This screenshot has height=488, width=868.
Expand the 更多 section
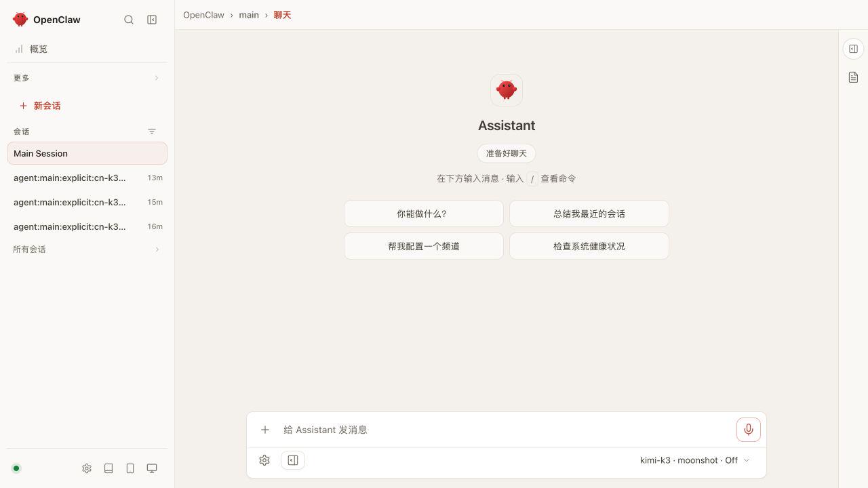click(87, 78)
